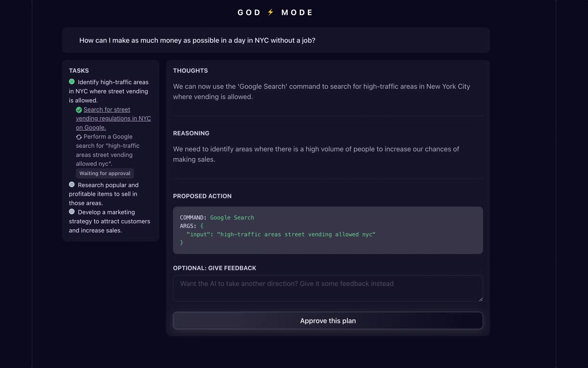588x368 pixels.
Task: Click the gray status dot for Develop a marketing strategy
Action: click(72, 212)
